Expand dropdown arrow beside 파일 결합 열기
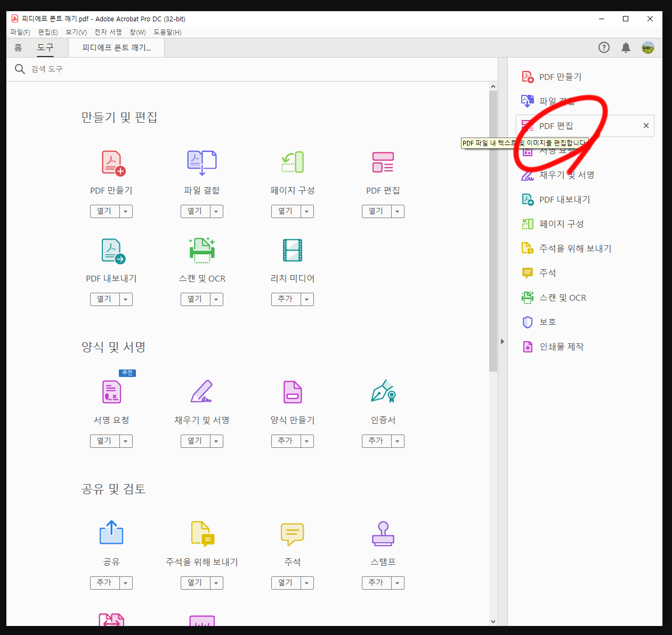This screenshot has width=672, height=635. click(x=216, y=211)
